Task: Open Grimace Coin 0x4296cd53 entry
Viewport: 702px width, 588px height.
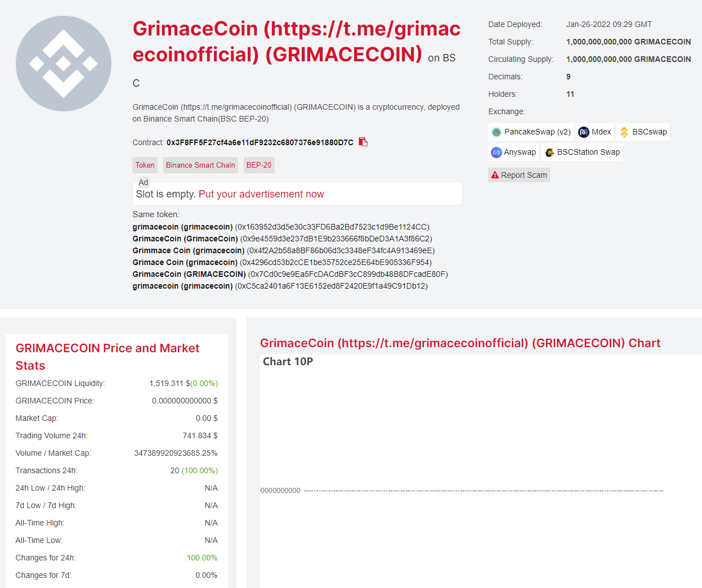Action: point(282,262)
